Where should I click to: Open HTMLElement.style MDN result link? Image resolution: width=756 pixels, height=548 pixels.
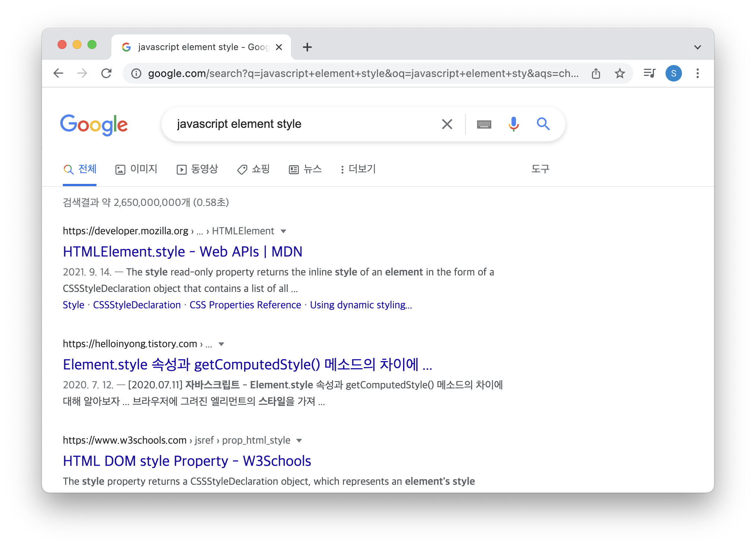[x=182, y=252]
